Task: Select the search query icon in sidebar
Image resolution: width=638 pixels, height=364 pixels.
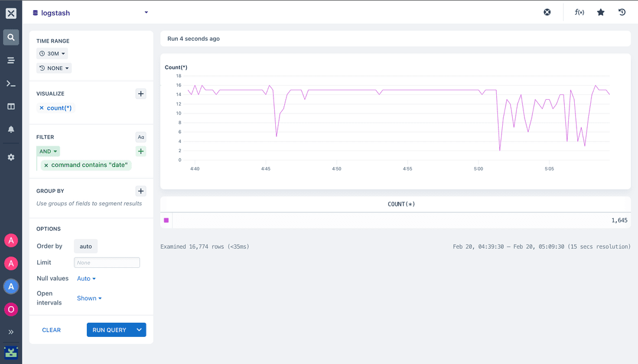Action: click(x=11, y=37)
